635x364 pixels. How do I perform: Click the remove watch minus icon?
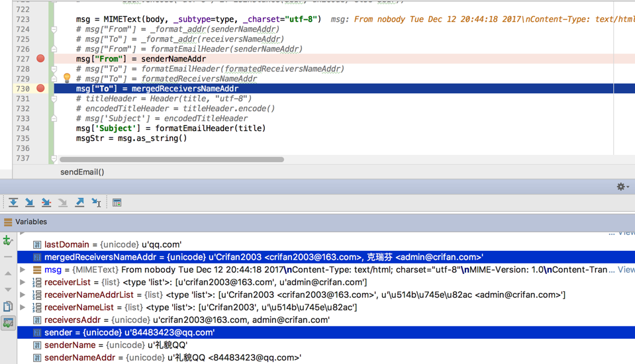point(8,257)
